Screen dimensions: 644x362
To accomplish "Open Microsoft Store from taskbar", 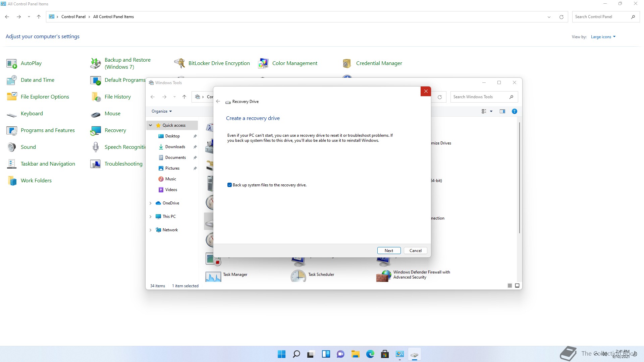I will click(385, 354).
